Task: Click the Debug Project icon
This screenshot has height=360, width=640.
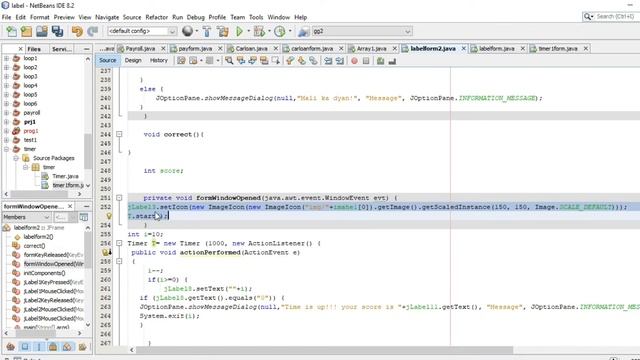Action: pyautogui.click(x=259, y=31)
